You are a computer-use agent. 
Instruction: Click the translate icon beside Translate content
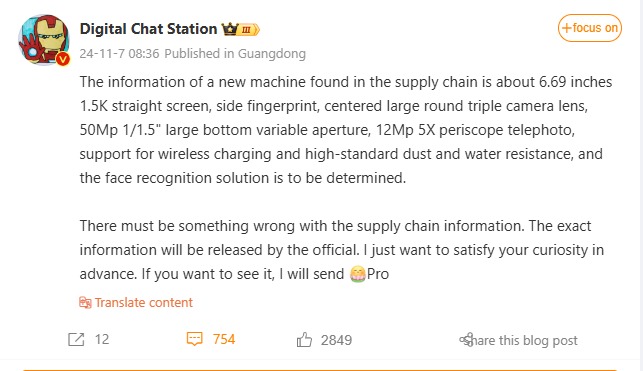(85, 303)
